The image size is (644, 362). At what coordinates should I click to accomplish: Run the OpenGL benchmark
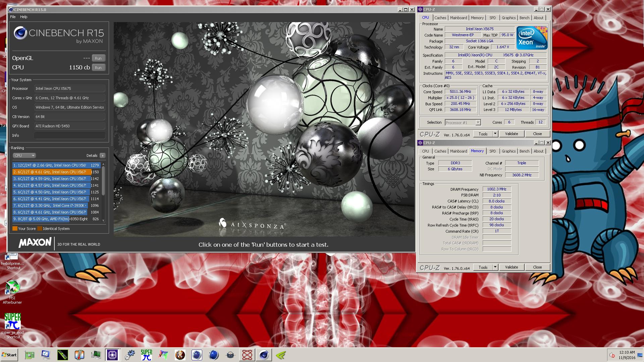[x=98, y=58]
